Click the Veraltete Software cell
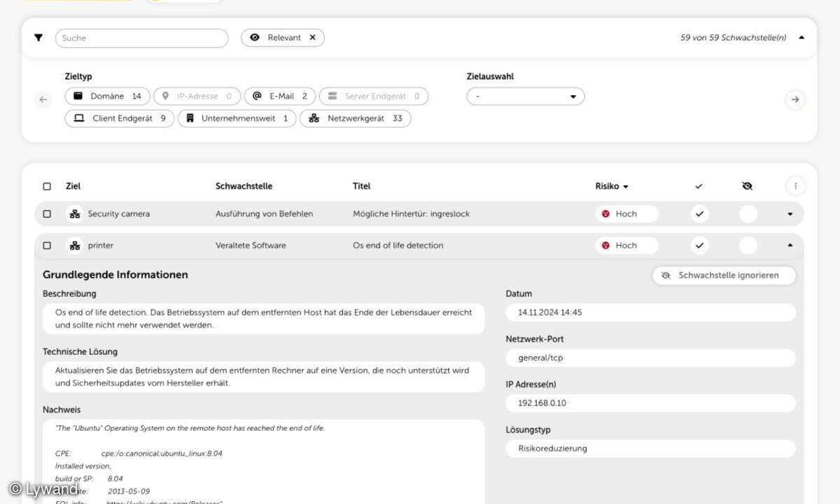Screen dimensions: 840x504 [x=251, y=246]
